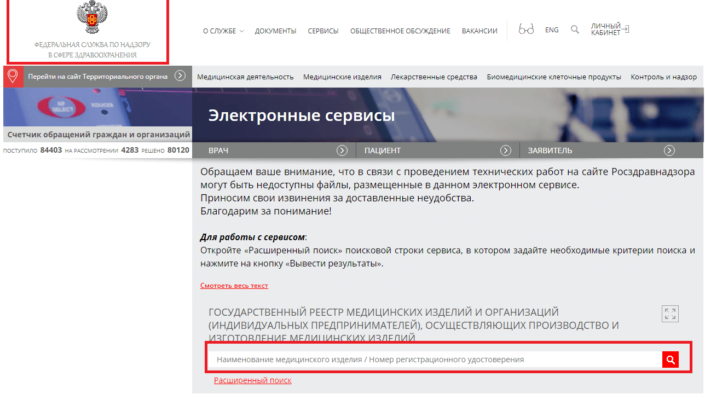Image resolution: width=705 pixels, height=400 pixels.
Task: Expand the О СЛУЖБЕ dropdown menu
Action: pyautogui.click(x=223, y=31)
